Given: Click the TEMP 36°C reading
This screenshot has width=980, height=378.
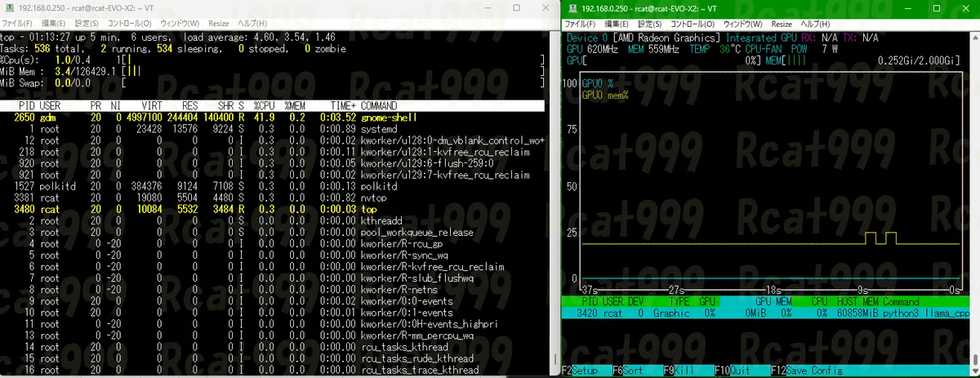Looking at the screenshot, I should 716,49.
